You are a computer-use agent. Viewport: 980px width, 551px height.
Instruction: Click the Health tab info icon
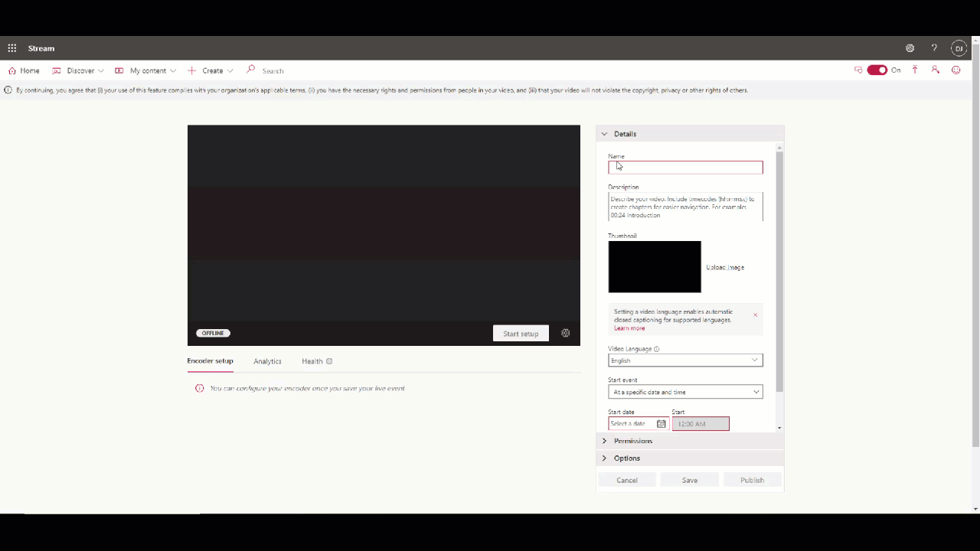tap(329, 361)
